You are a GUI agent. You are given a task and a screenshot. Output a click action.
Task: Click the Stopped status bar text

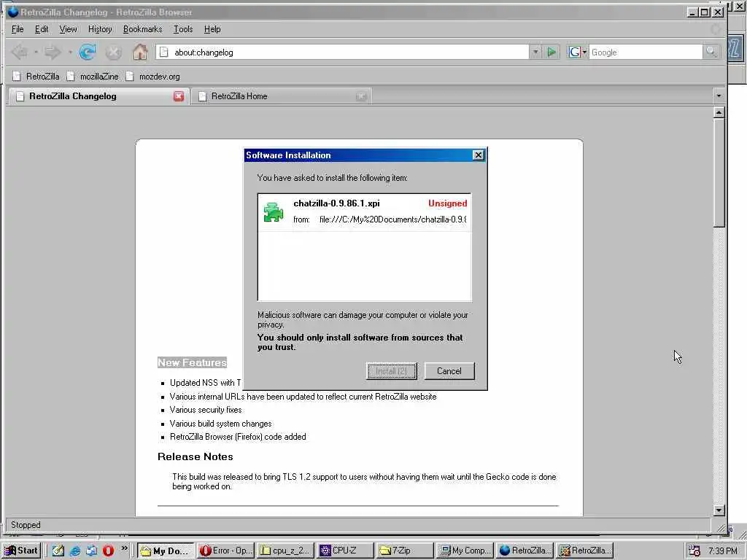click(26, 525)
